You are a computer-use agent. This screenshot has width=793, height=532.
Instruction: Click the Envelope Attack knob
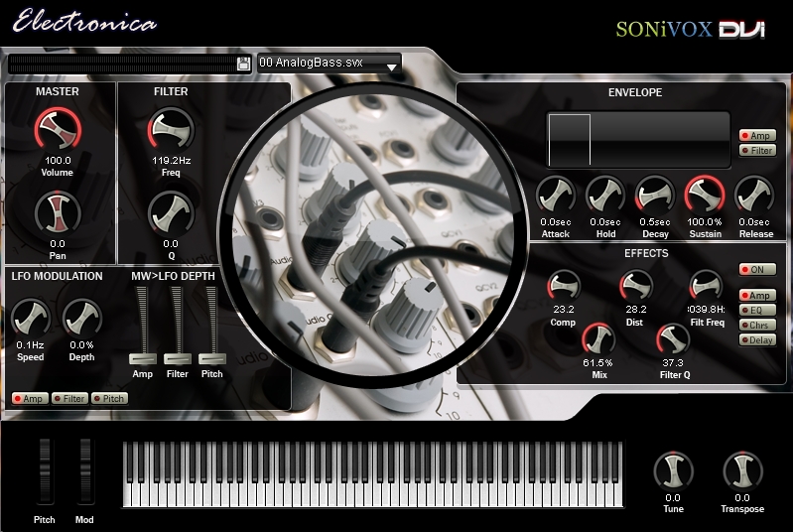[x=556, y=196]
